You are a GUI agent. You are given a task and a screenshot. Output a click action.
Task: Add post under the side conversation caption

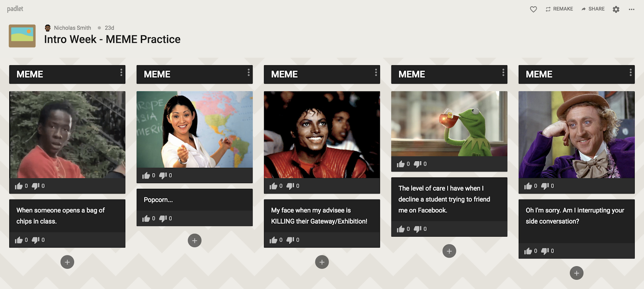tap(576, 273)
